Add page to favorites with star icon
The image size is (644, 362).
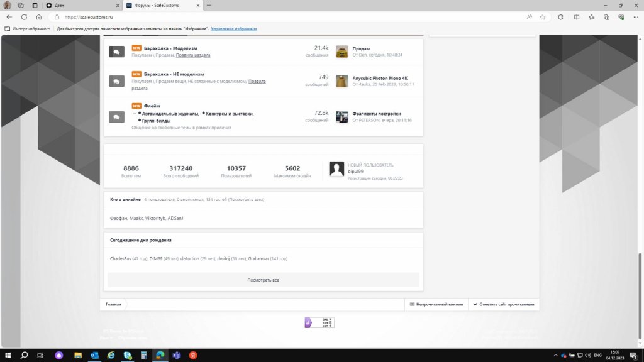(x=542, y=17)
